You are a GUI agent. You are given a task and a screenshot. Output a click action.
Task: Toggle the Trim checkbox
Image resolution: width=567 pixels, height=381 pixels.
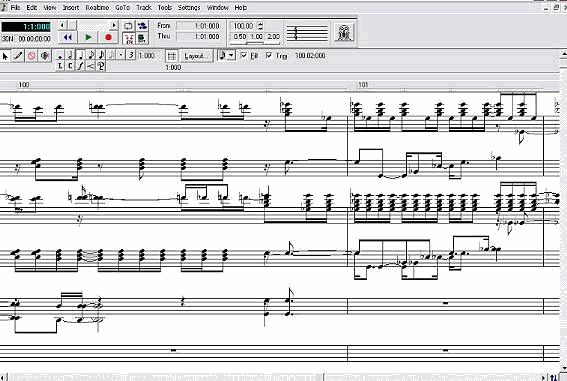[269, 55]
